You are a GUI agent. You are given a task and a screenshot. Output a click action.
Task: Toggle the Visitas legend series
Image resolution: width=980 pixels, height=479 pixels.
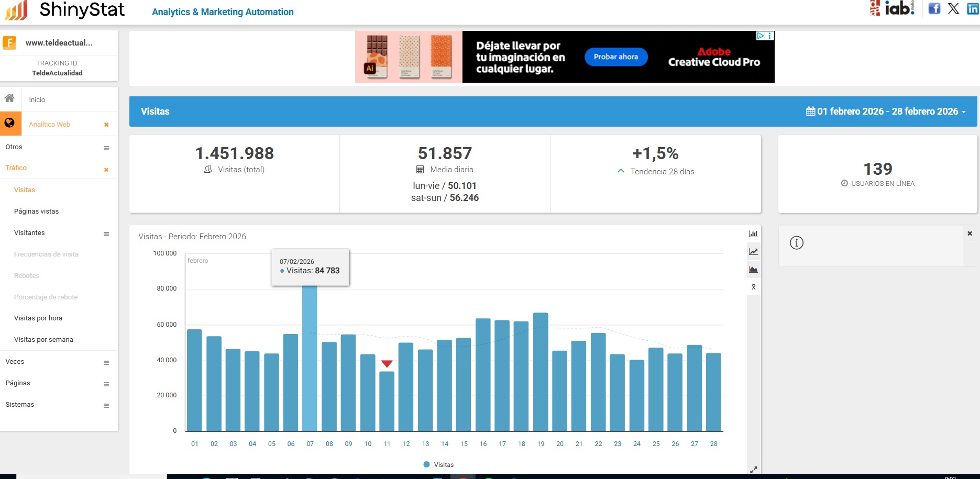pos(438,465)
